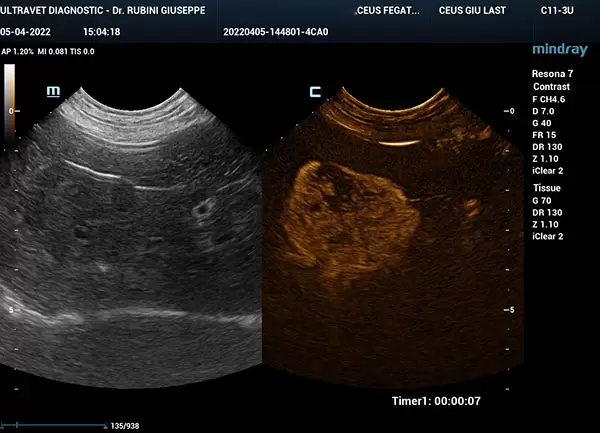Image resolution: width=600 pixels, height=433 pixels.
Task: Click the MI 0.081 value
Action: coord(52,51)
